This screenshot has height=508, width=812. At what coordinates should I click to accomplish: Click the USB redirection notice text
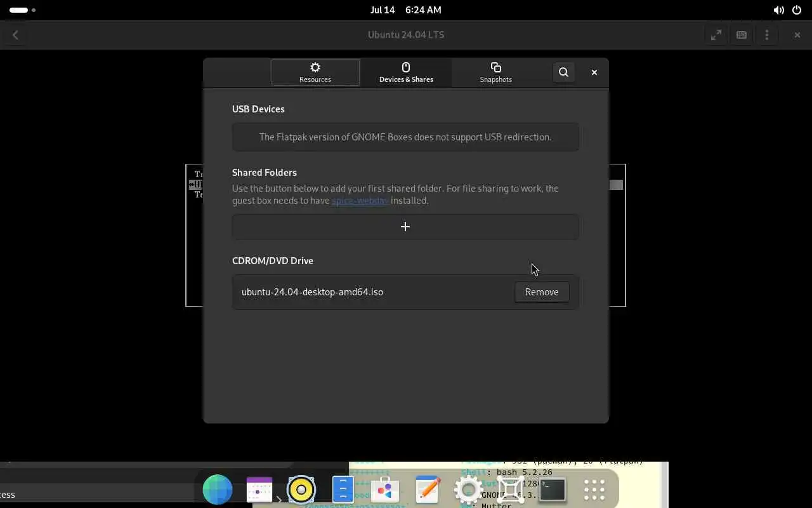pos(405,137)
